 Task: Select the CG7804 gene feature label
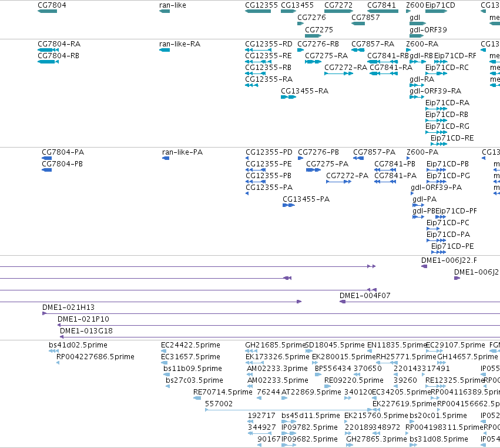(x=52, y=5)
